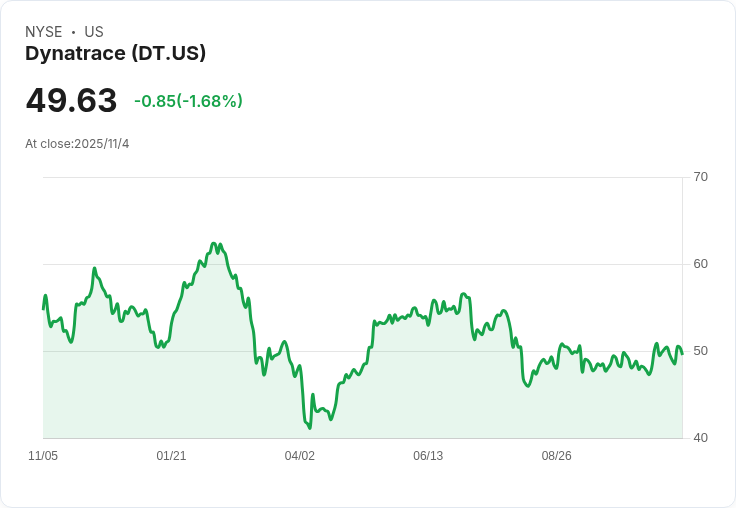Screen dimensions: 736x508
Task: Click the 50 y-axis label
Action: pos(700,351)
